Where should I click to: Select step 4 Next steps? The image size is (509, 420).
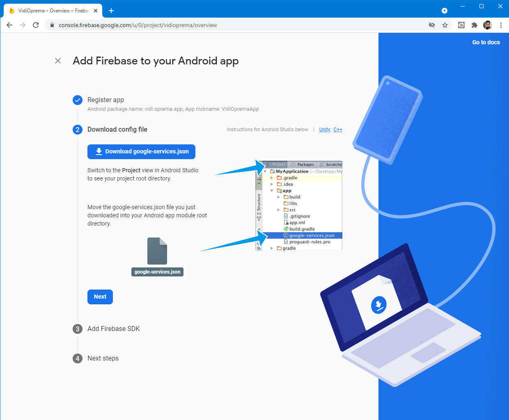click(x=103, y=358)
